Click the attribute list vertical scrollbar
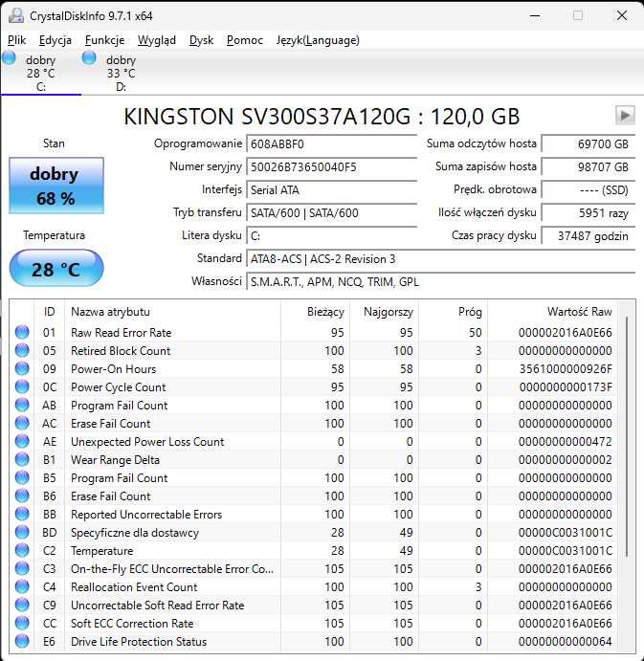Image resolution: width=644 pixels, height=661 pixels. pos(627,435)
